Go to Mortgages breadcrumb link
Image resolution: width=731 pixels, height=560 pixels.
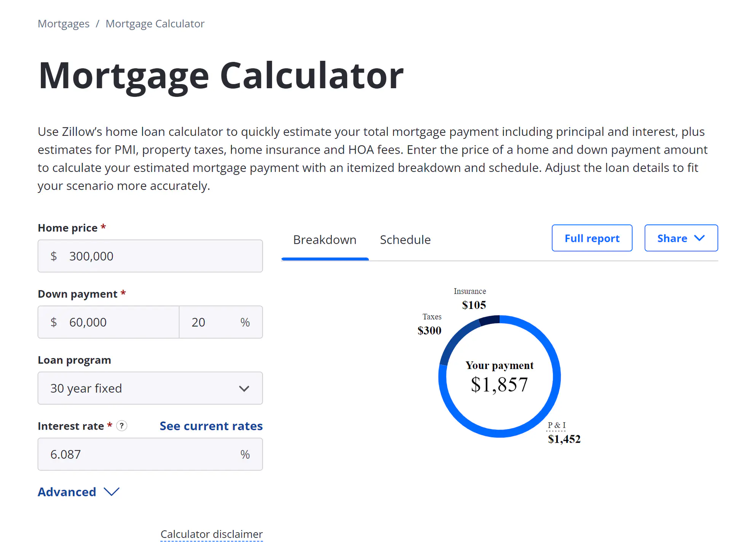coord(64,24)
